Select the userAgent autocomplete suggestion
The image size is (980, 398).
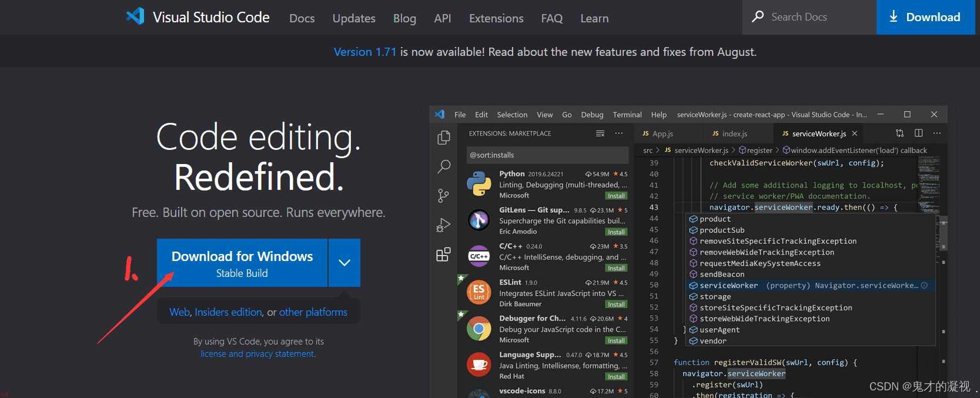(x=811, y=330)
